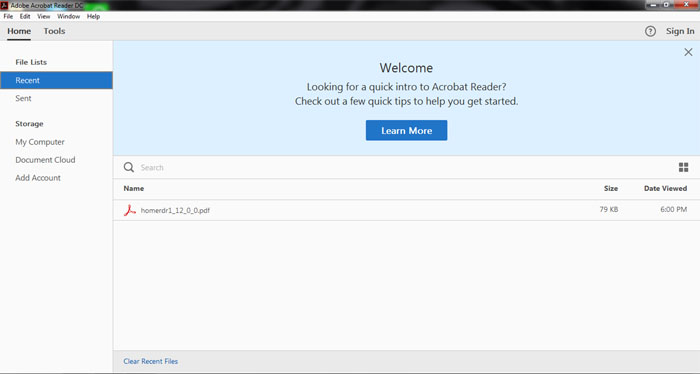Viewport: 700px width, 374px height.
Task: Click the Adobe Acrobat Reader title bar icon
Action: coord(4,5)
